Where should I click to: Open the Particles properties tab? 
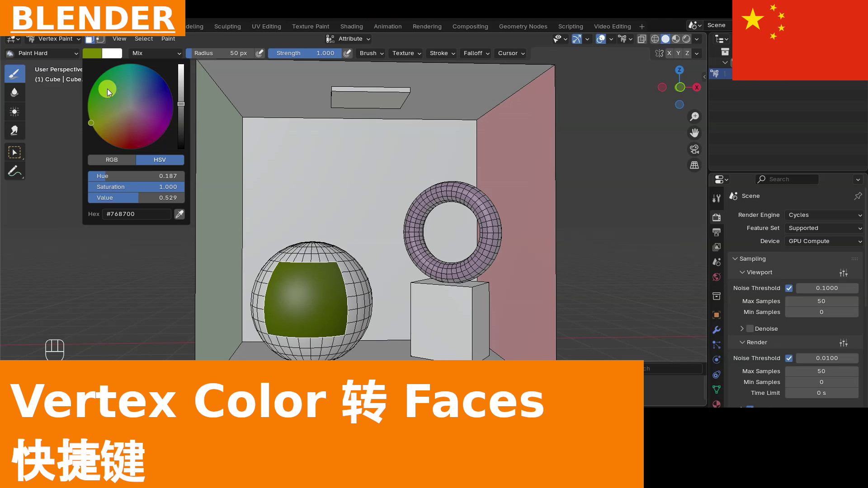click(x=717, y=345)
